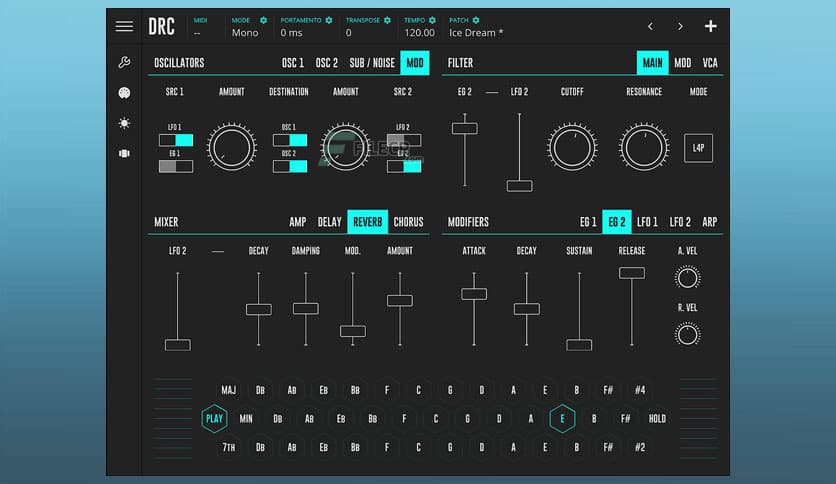This screenshot has height=484, width=836.
Task: Click the wrench settings icon in sidebar
Action: pyautogui.click(x=124, y=63)
